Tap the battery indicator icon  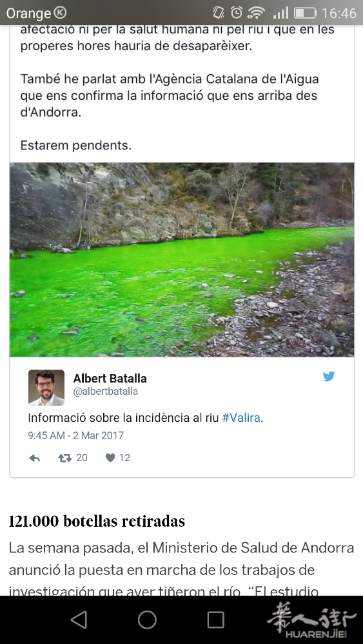(305, 13)
